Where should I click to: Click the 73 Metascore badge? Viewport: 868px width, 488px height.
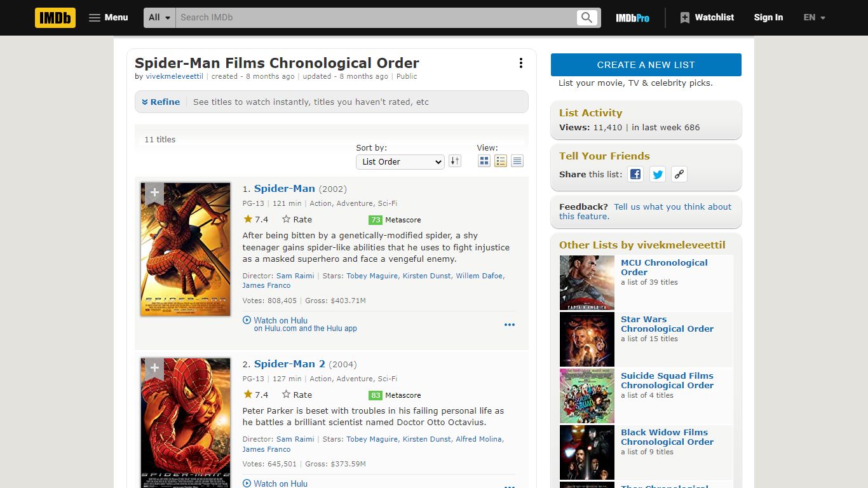[x=376, y=220]
